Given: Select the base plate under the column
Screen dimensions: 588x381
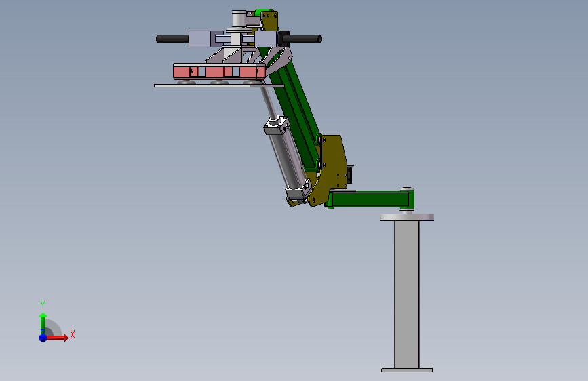Looking at the screenshot, I should (x=407, y=370).
